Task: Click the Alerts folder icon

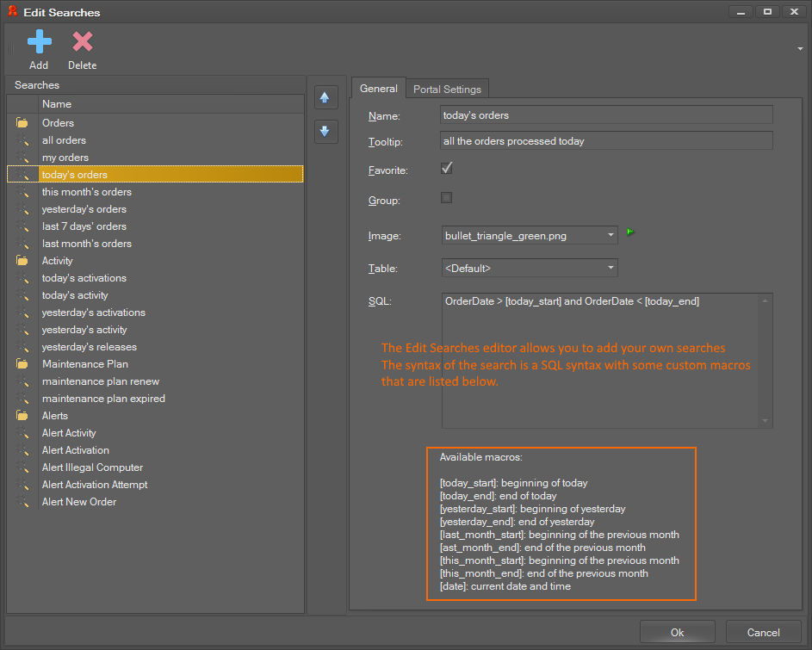Action: pos(22,415)
